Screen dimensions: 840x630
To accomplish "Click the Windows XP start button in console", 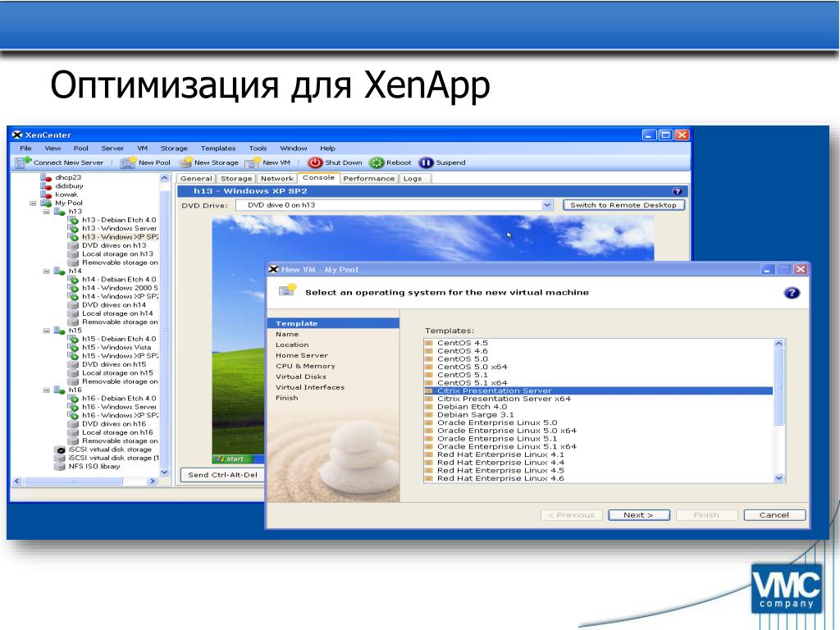I will [231, 459].
